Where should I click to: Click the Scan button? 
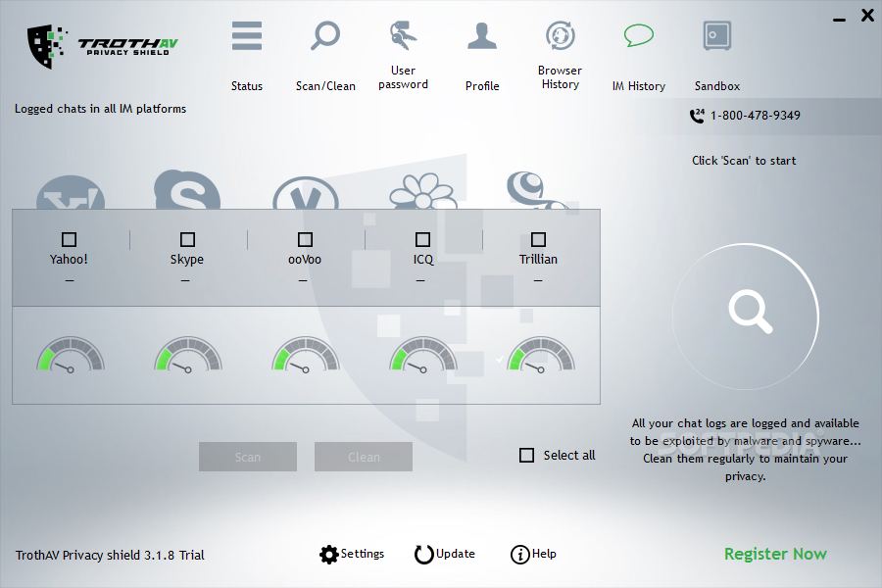[248, 457]
